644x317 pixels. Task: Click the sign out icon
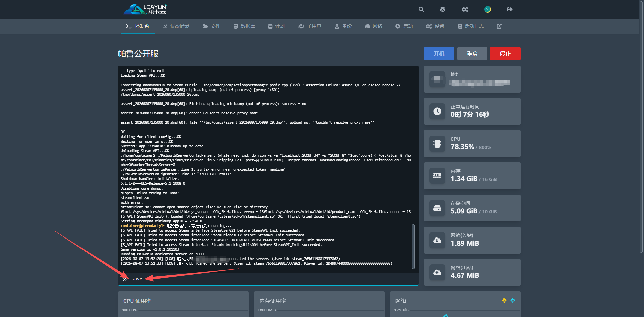tap(510, 9)
